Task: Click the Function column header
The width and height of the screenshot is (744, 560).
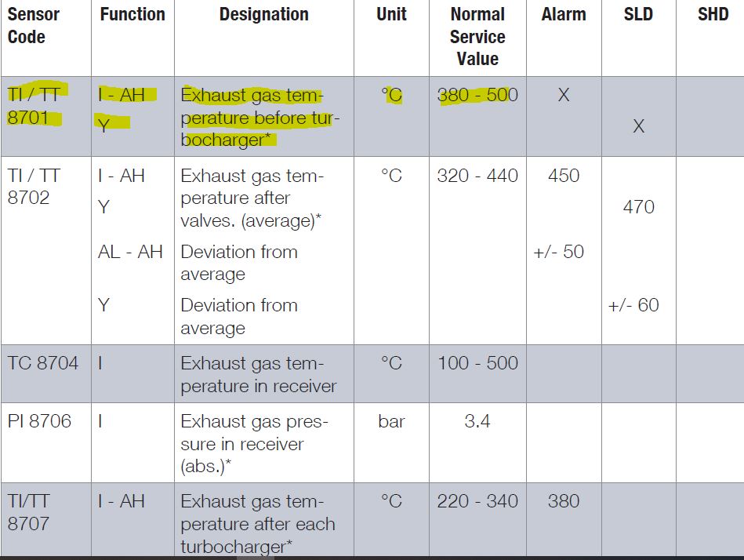Action: click(x=132, y=15)
